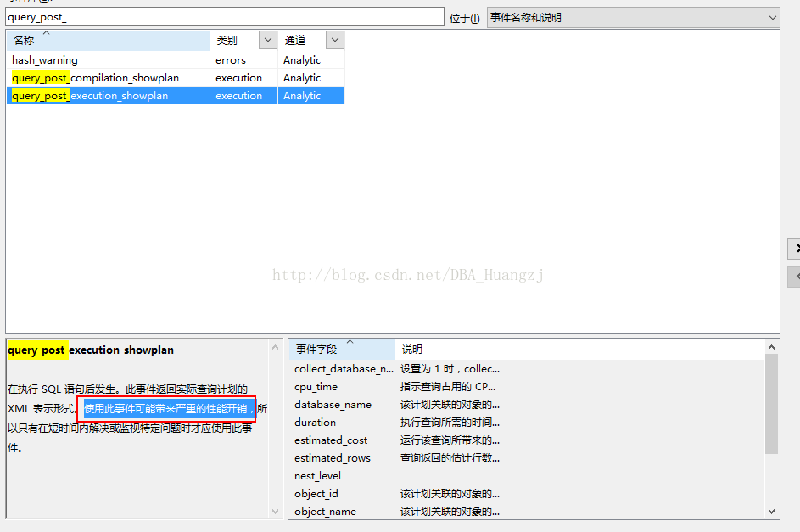Image resolution: width=800 pixels, height=532 pixels.
Task: Click the 执行查询所需的时间... description cell
Action: [450, 423]
